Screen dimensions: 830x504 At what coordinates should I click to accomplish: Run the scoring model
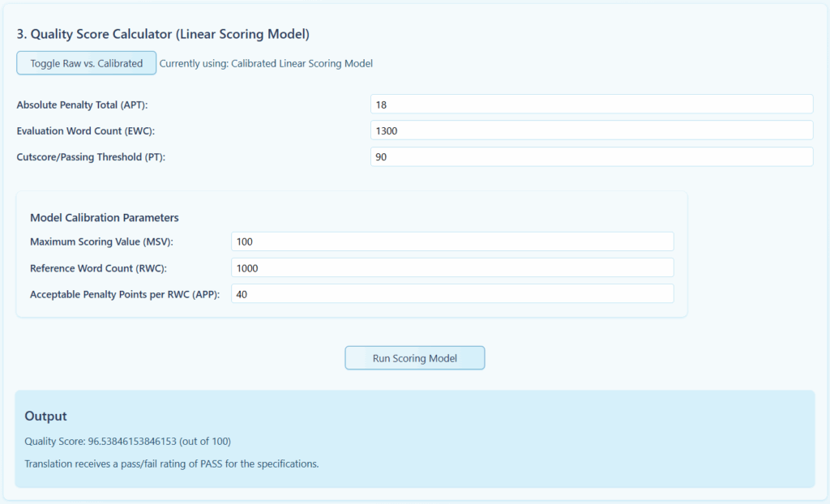click(x=414, y=358)
